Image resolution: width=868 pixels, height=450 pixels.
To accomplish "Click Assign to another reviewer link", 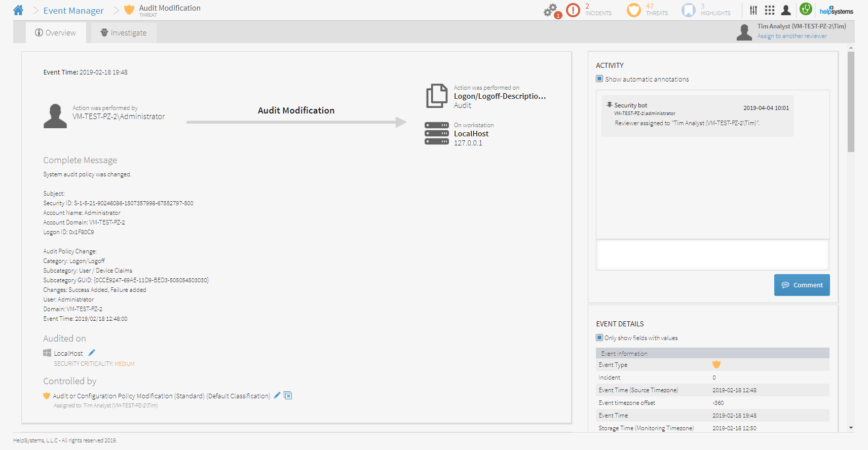I will tap(791, 36).
